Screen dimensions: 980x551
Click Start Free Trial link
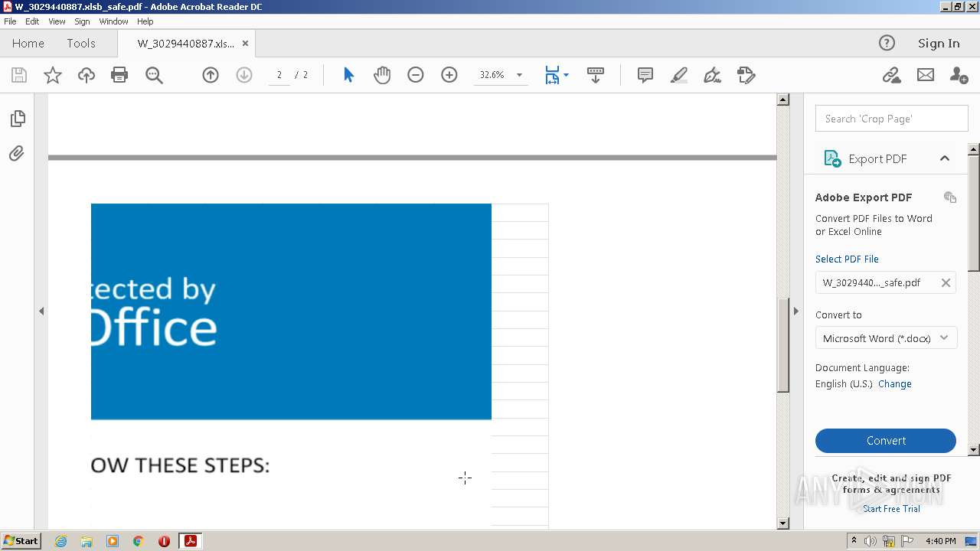pyautogui.click(x=891, y=509)
